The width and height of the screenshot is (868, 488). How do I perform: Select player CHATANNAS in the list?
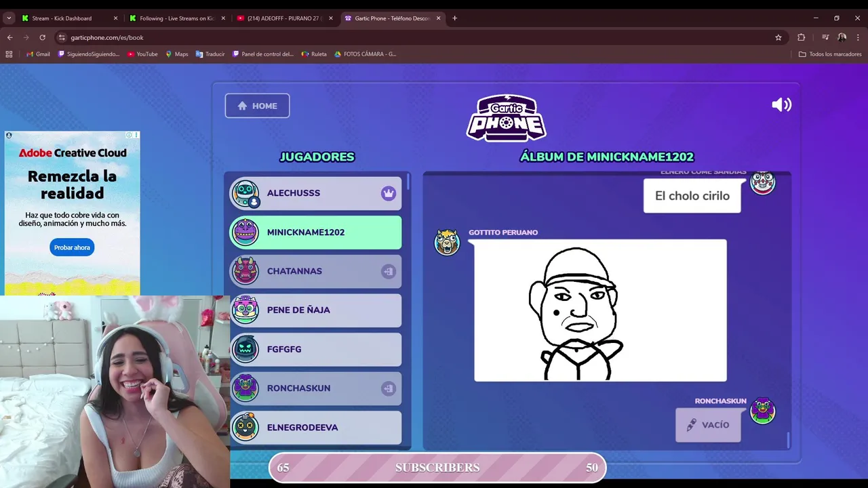pos(315,271)
